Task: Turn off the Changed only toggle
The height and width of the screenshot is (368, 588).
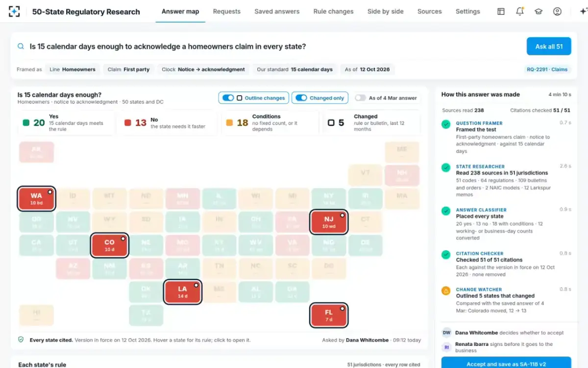Action: click(x=301, y=98)
